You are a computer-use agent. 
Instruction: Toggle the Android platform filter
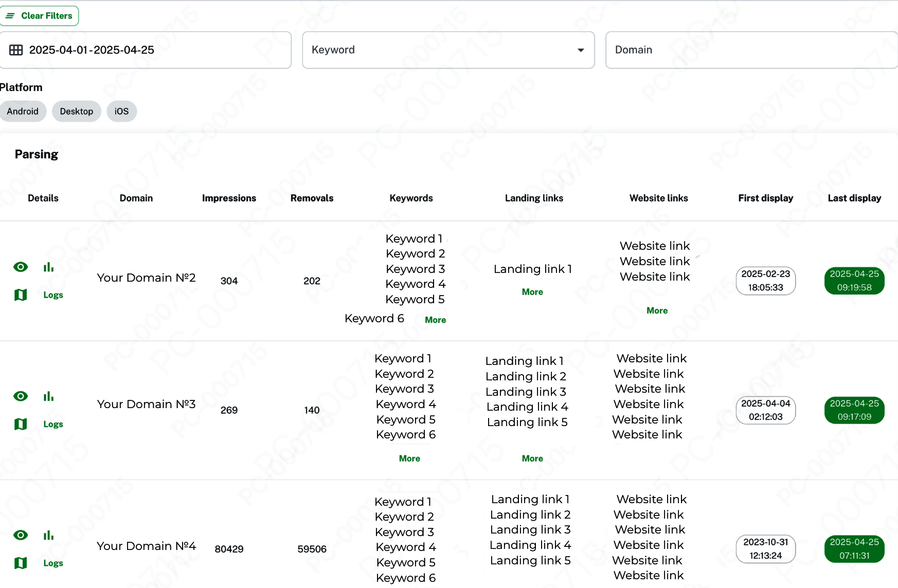tap(23, 112)
